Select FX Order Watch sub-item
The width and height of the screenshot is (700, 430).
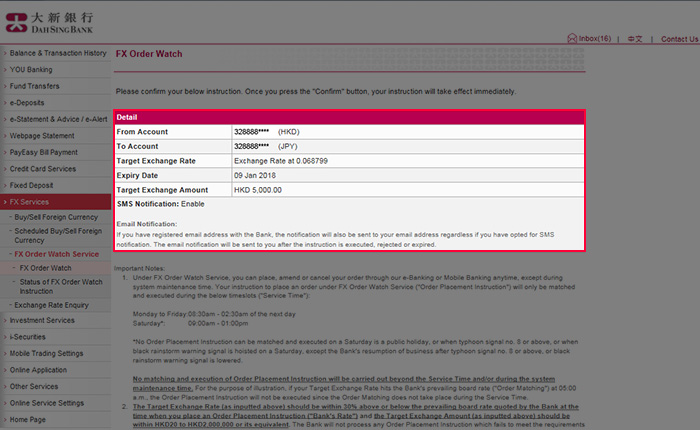(x=45, y=268)
